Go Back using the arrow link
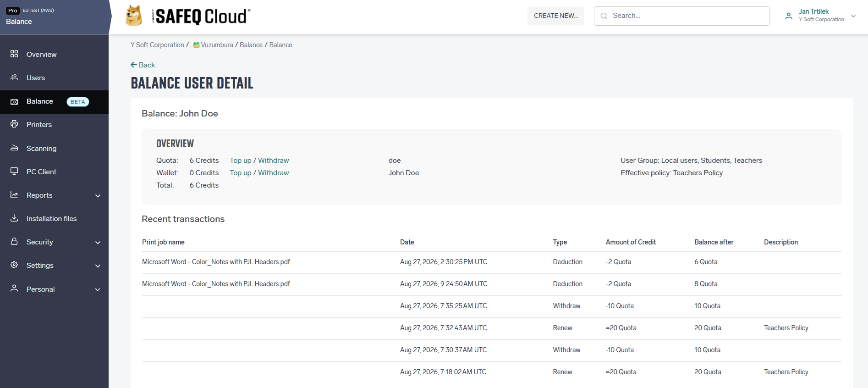 [x=143, y=65]
